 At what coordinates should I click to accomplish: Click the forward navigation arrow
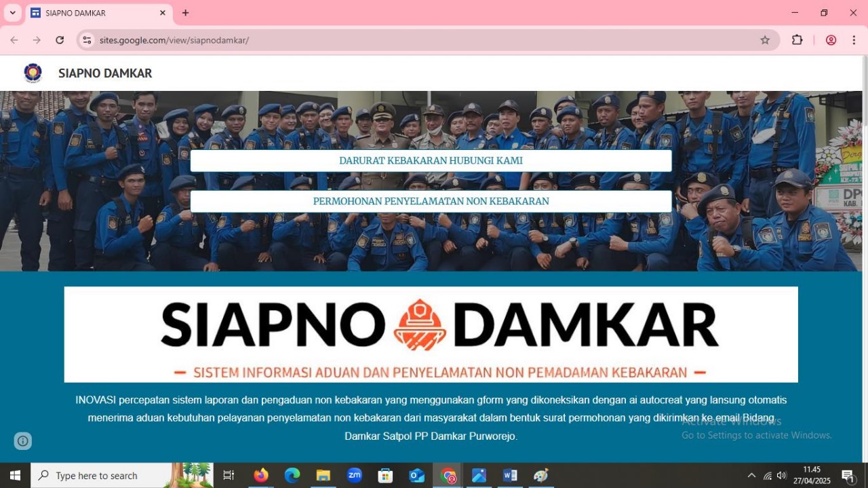tap(37, 40)
